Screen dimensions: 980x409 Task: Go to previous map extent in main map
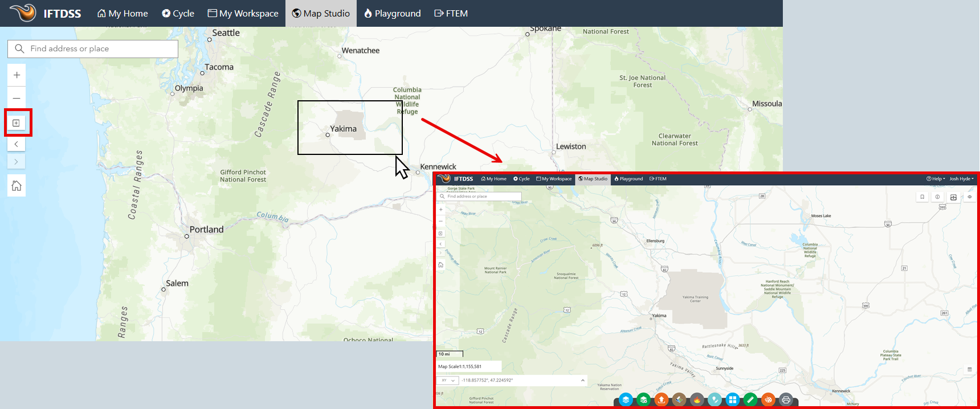[x=17, y=144]
